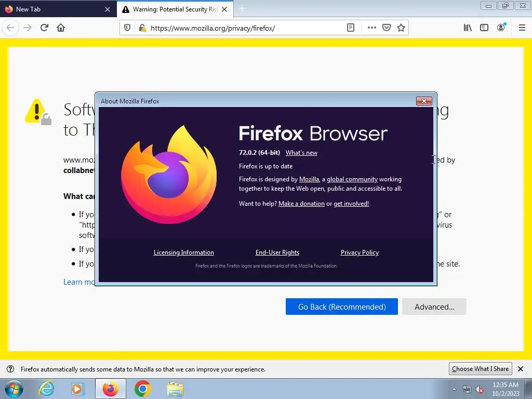Launch Google Chrome from taskbar
Image resolution: width=532 pixels, height=399 pixels.
(142, 389)
